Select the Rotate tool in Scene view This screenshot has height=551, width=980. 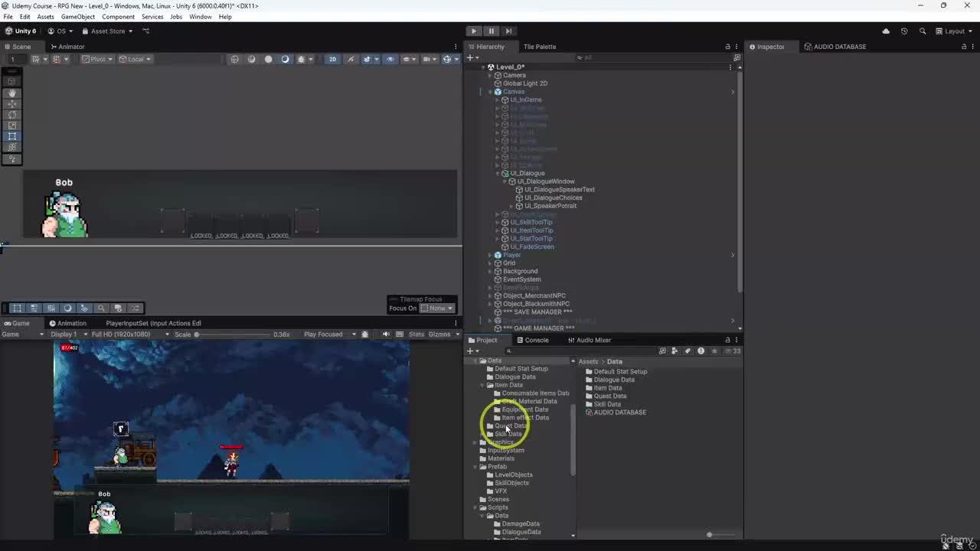(x=12, y=115)
